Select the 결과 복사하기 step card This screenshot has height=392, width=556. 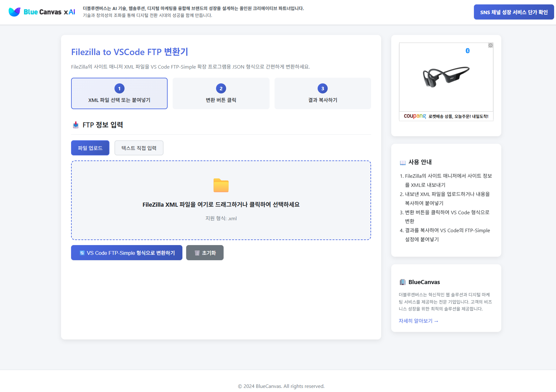pyautogui.click(x=322, y=94)
